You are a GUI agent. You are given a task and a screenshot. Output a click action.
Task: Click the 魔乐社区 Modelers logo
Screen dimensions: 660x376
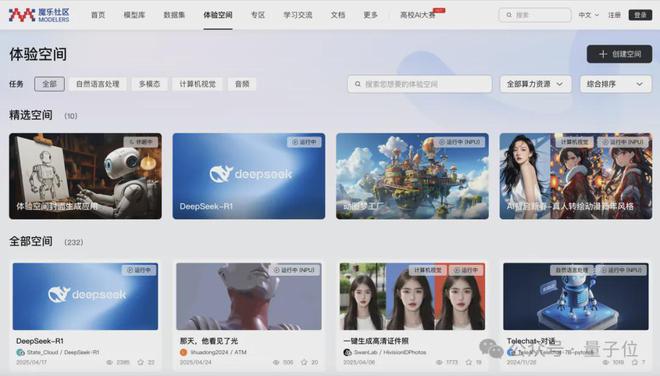click(39, 15)
